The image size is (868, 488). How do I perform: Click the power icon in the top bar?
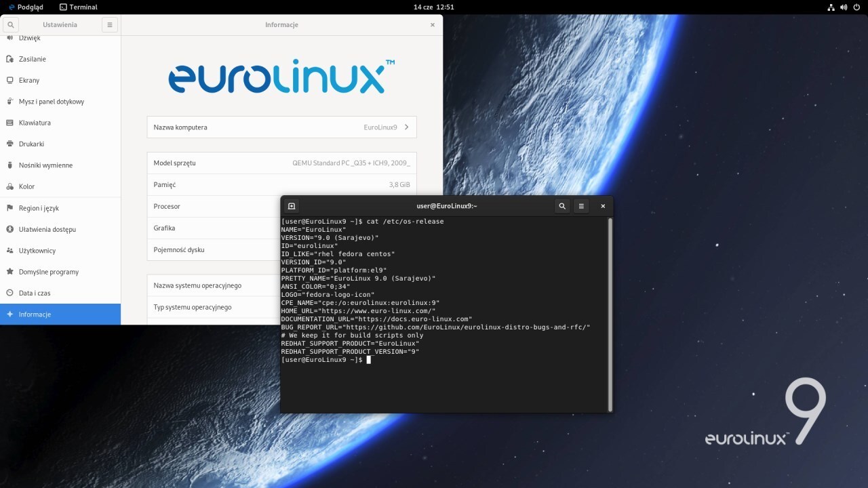857,7
